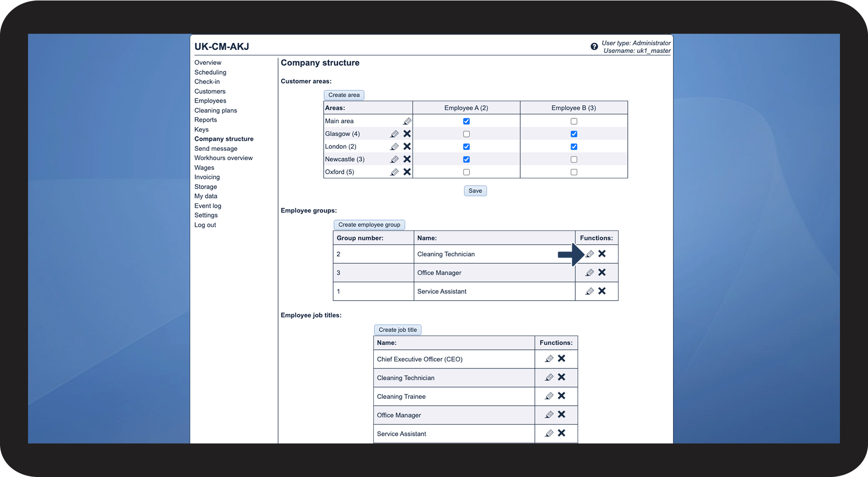Check Main area for Employee B
The height and width of the screenshot is (477, 868).
[x=574, y=121]
